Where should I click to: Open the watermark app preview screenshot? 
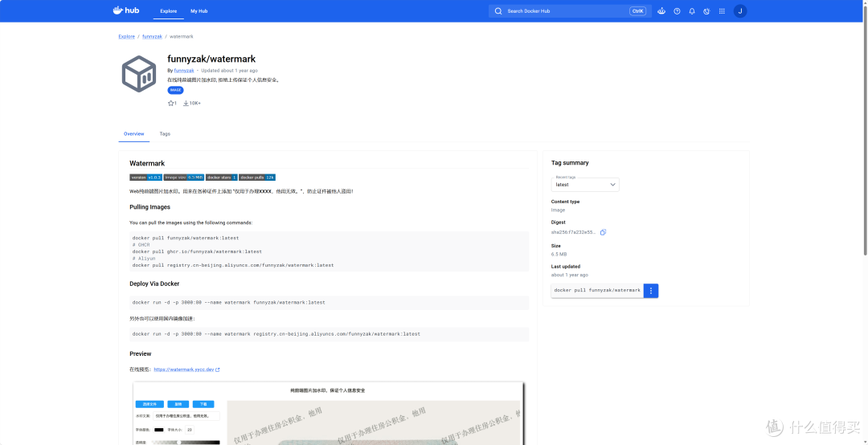(x=328, y=413)
